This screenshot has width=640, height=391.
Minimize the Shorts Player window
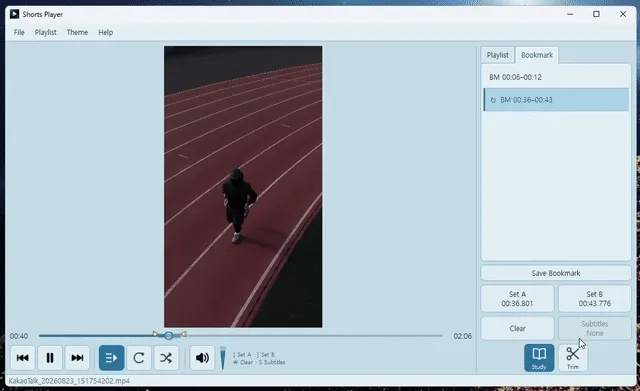(x=570, y=14)
